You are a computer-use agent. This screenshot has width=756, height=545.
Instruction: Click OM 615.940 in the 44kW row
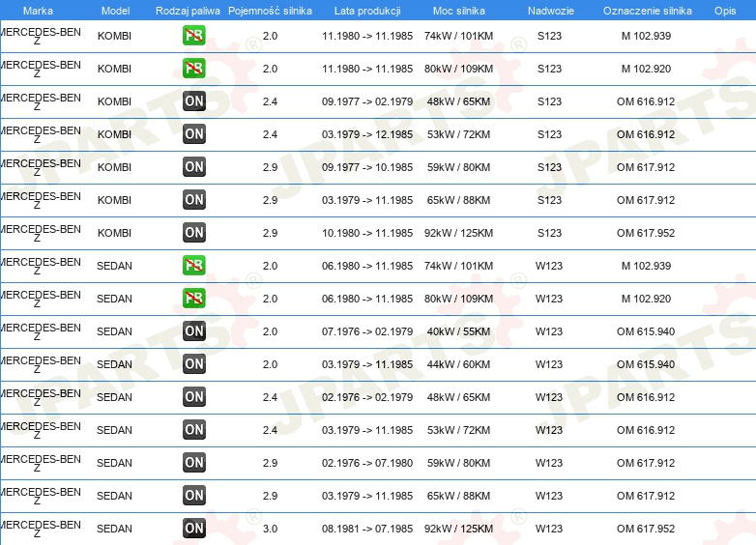(646, 364)
